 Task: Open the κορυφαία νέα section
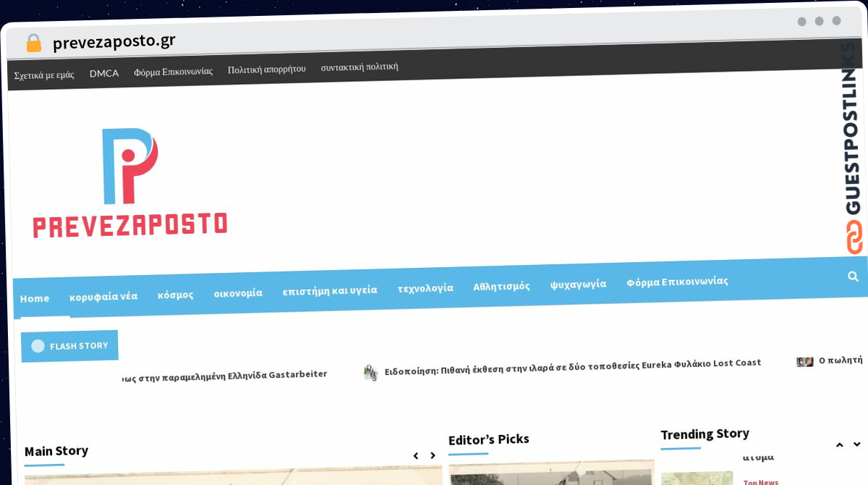click(x=103, y=296)
